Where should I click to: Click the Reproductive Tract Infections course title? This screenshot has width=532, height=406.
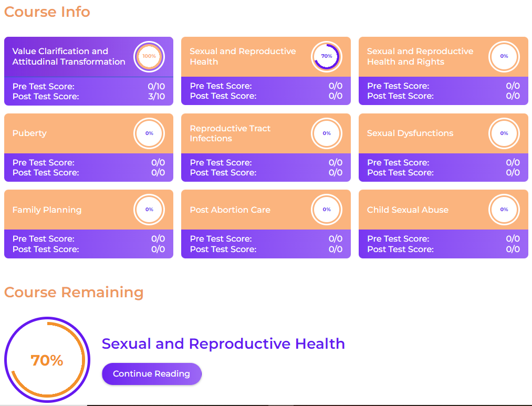tap(230, 133)
